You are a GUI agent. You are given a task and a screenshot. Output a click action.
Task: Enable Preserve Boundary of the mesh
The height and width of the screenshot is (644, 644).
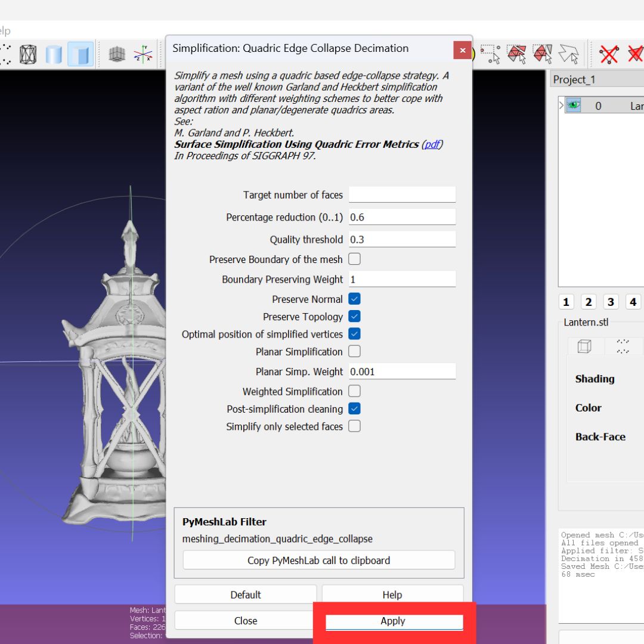tap(355, 259)
